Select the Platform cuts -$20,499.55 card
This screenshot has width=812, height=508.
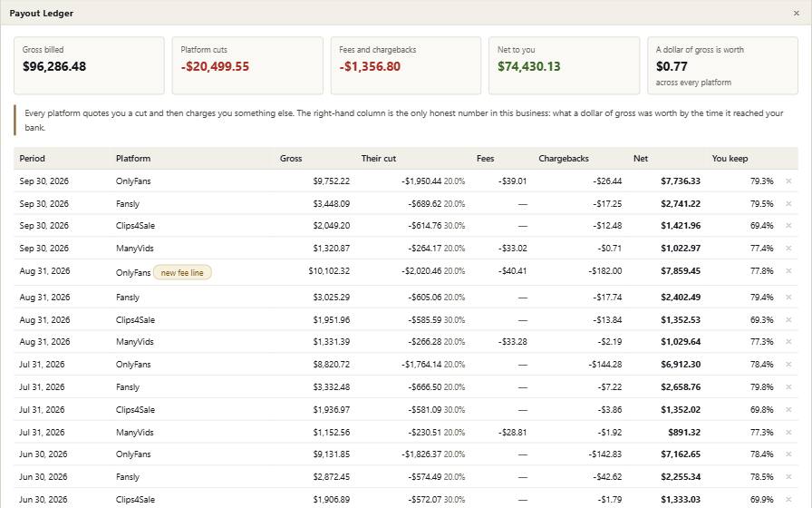pyautogui.click(x=247, y=65)
